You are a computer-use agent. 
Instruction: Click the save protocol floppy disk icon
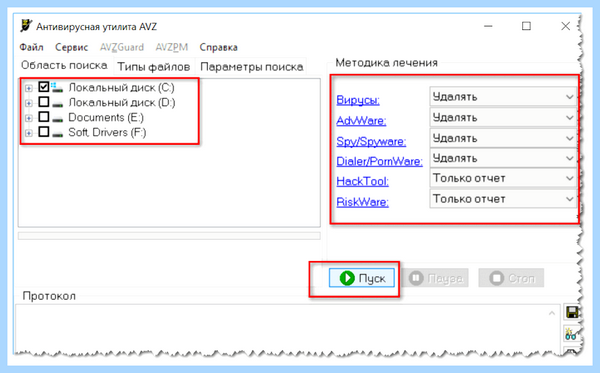pos(572,313)
